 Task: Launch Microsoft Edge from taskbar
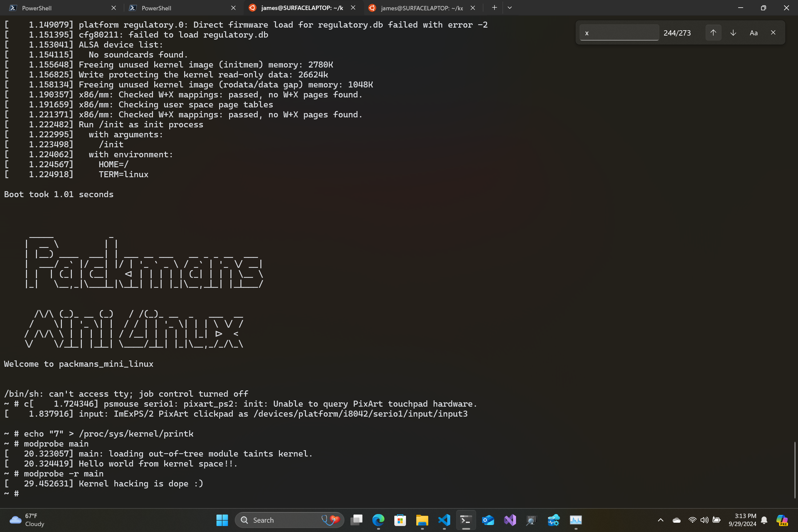coord(378,520)
